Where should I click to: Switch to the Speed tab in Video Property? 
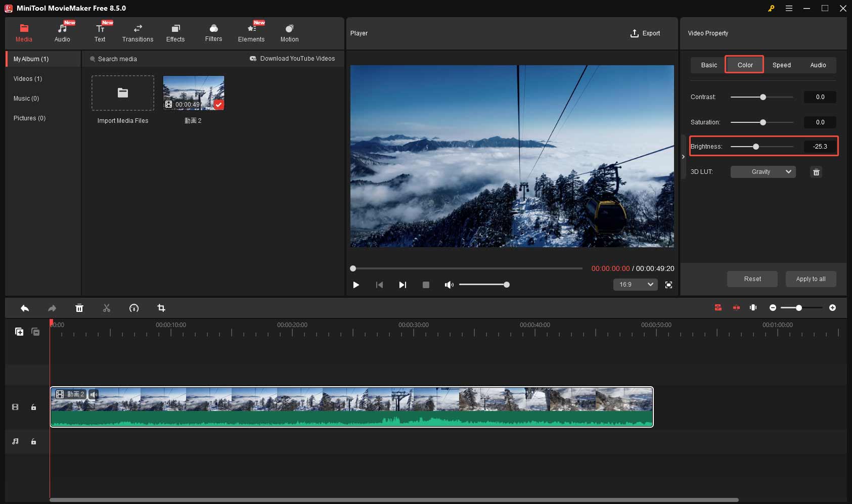(781, 65)
